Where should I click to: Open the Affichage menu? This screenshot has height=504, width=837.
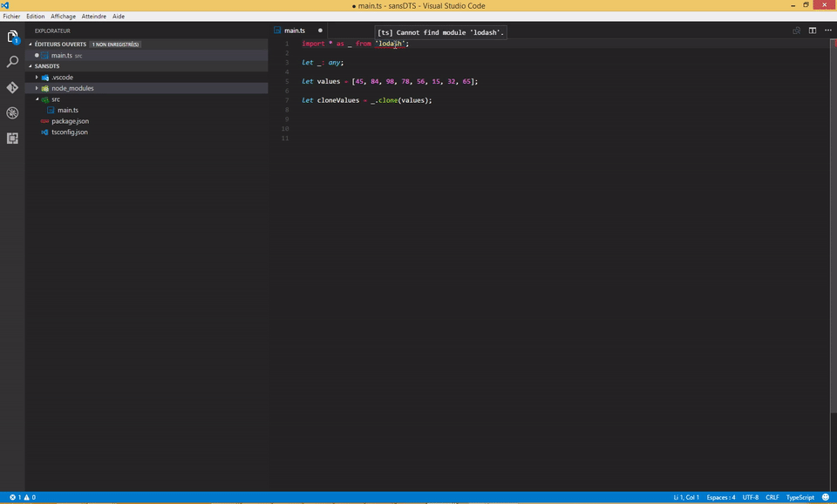(63, 17)
